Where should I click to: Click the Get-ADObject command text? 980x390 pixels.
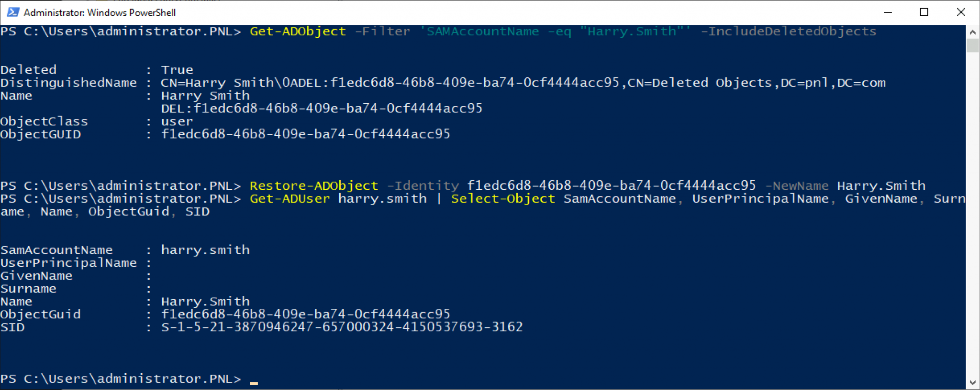pos(298,32)
